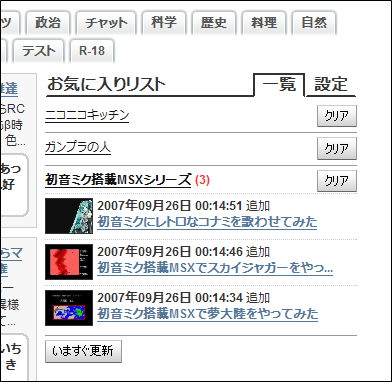Clear the 初音ミク搭載MSXシリーズ entry
Image resolution: width=392 pixels, height=382 pixels.
[337, 181]
